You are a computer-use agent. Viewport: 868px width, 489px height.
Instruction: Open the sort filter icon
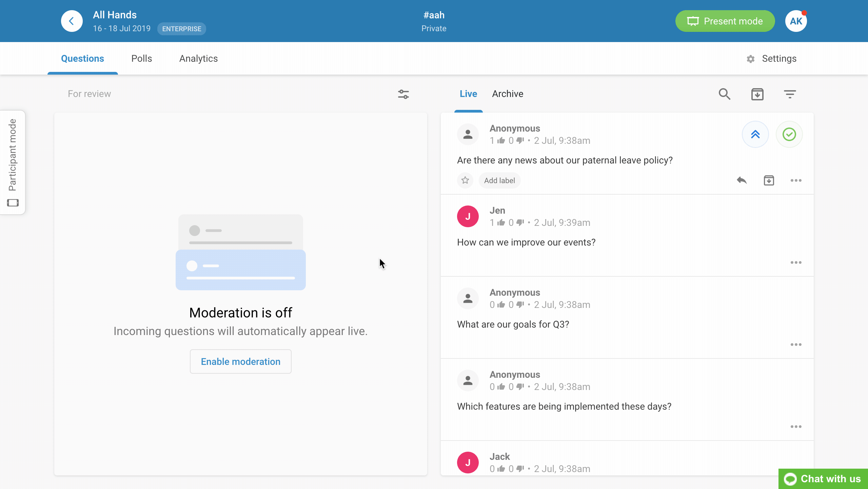[x=790, y=94]
